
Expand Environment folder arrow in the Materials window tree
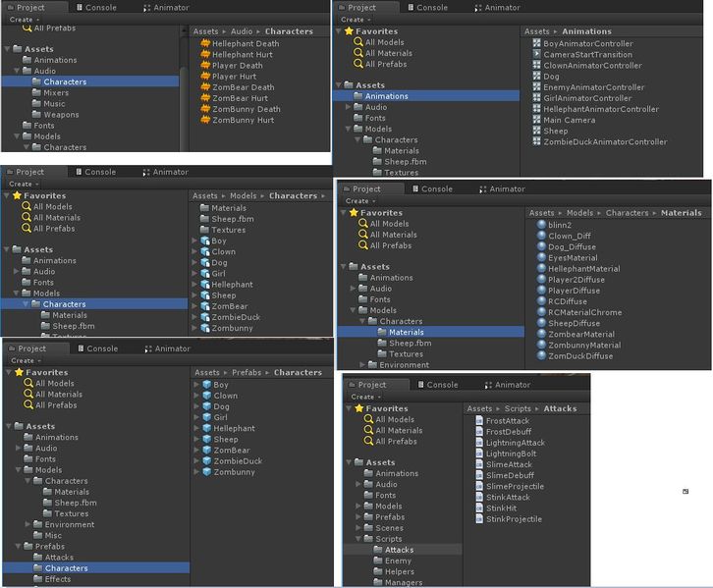click(362, 364)
